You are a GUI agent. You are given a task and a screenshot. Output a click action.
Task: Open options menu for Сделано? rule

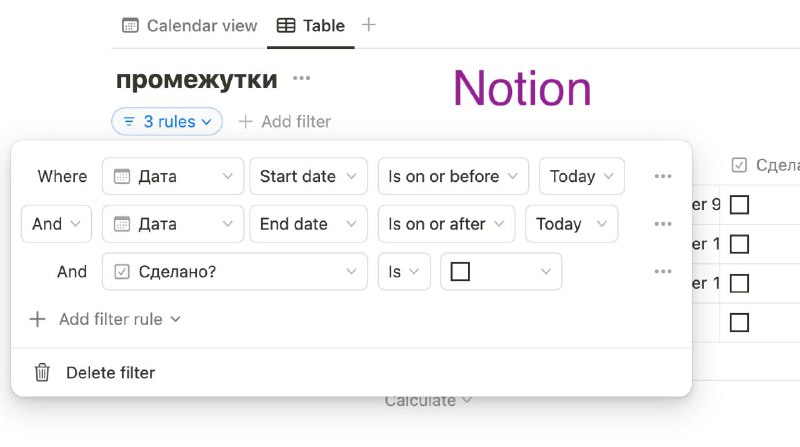(x=663, y=271)
